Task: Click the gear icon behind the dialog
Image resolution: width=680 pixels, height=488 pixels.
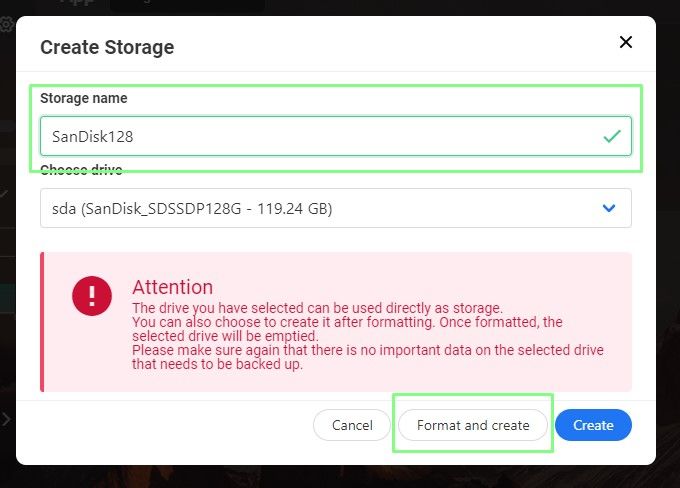Action: click(6, 24)
